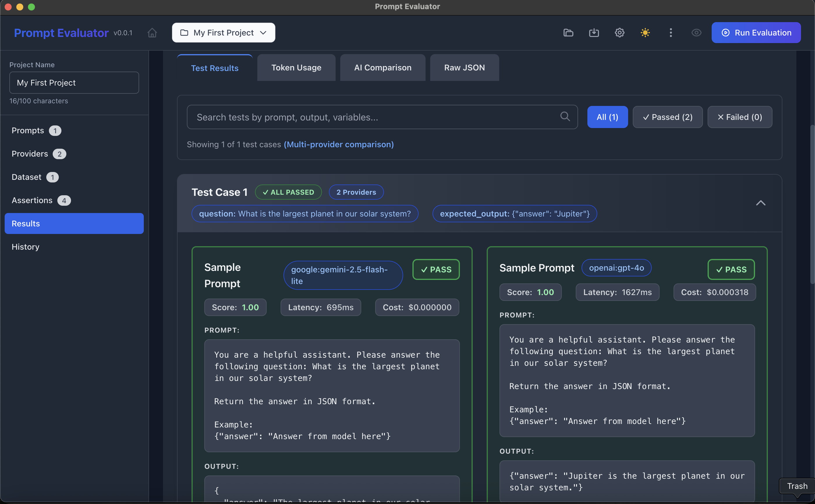Open the project folder icon
815x504 pixels.
tap(568, 33)
